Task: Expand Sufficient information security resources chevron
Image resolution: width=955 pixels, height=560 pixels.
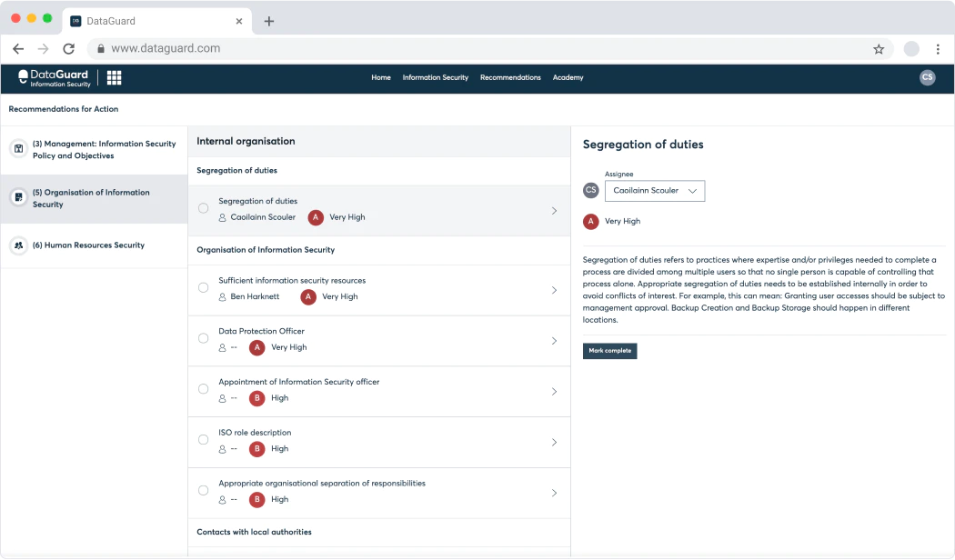Action: (x=554, y=290)
